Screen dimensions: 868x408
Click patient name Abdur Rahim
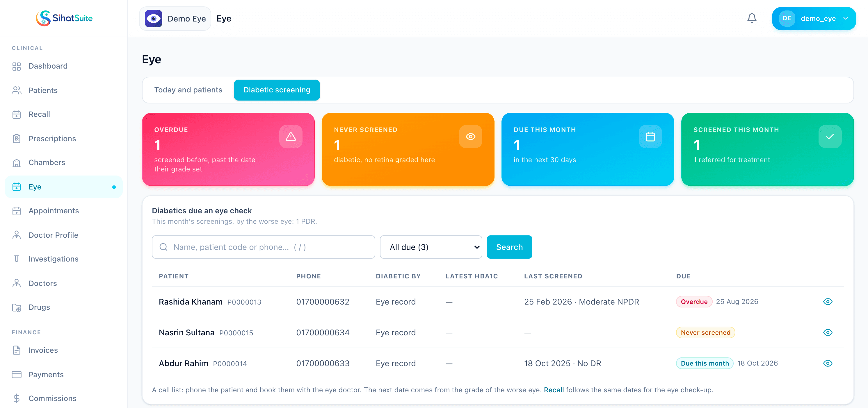pos(183,363)
